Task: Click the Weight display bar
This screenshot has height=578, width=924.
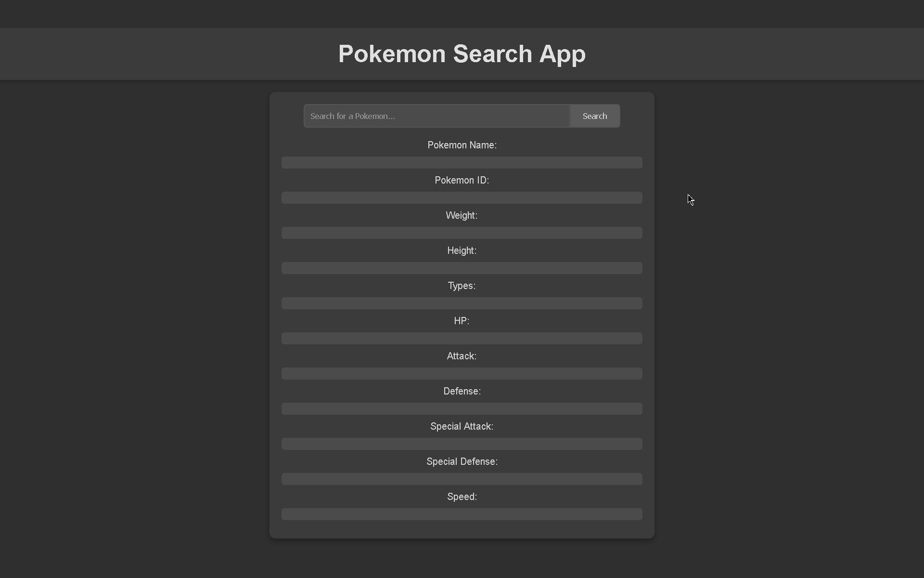Action: point(462,233)
